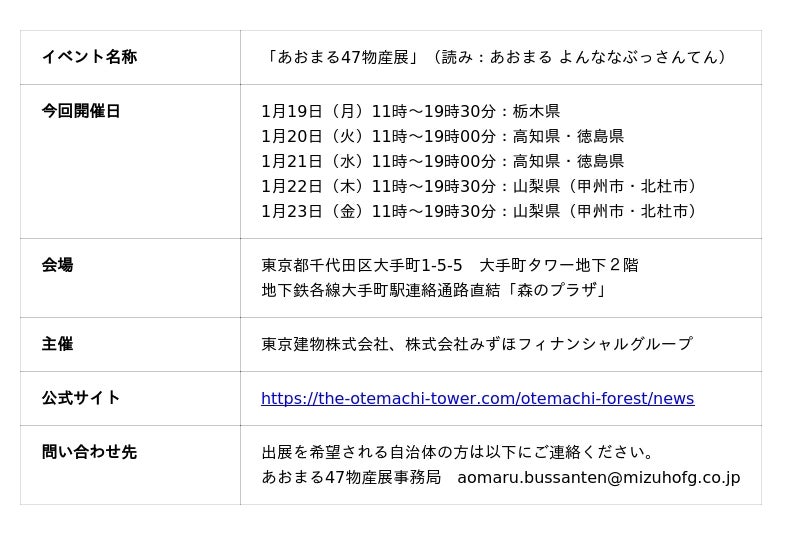Open the the-otemachi-tower.com official site link
Screen dimensions: 800x535
click(x=477, y=398)
